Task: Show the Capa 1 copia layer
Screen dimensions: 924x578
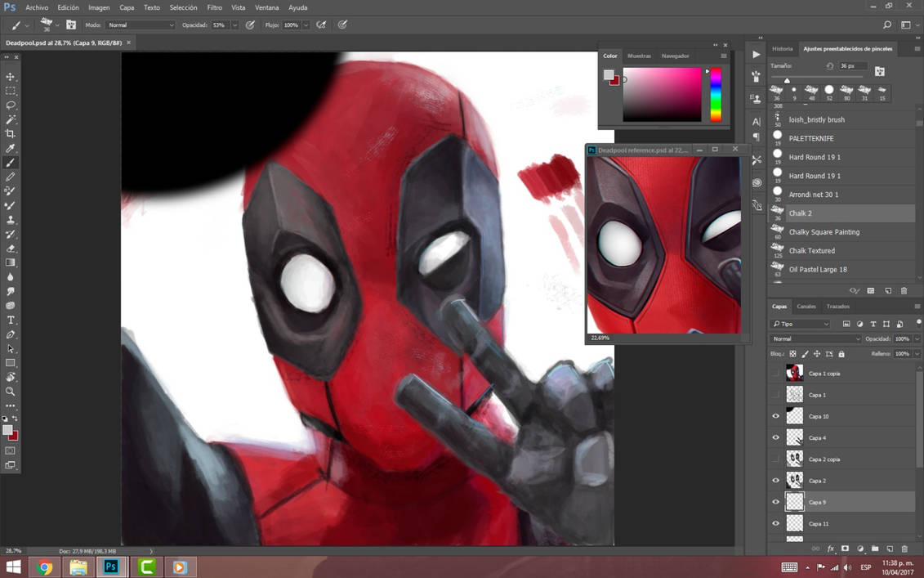Action: pos(775,373)
